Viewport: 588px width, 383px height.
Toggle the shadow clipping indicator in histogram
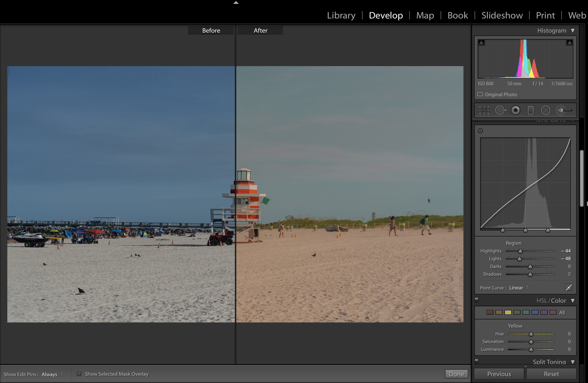pos(481,43)
